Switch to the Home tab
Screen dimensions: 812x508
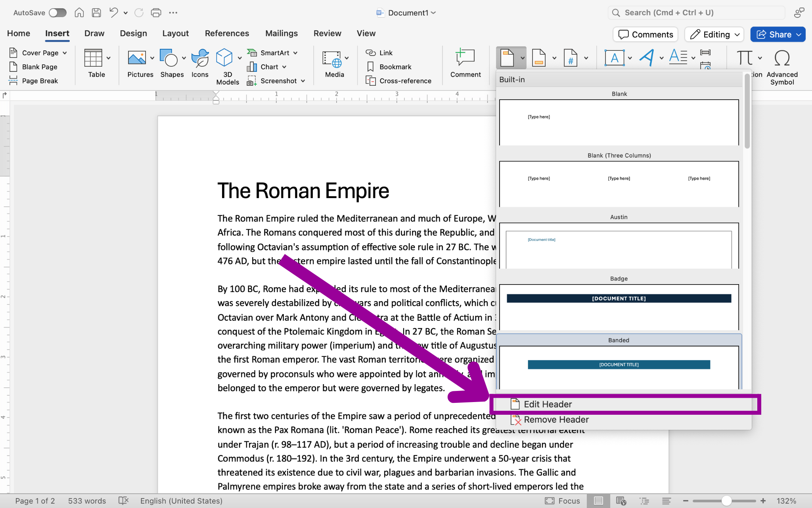pos(19,33)
